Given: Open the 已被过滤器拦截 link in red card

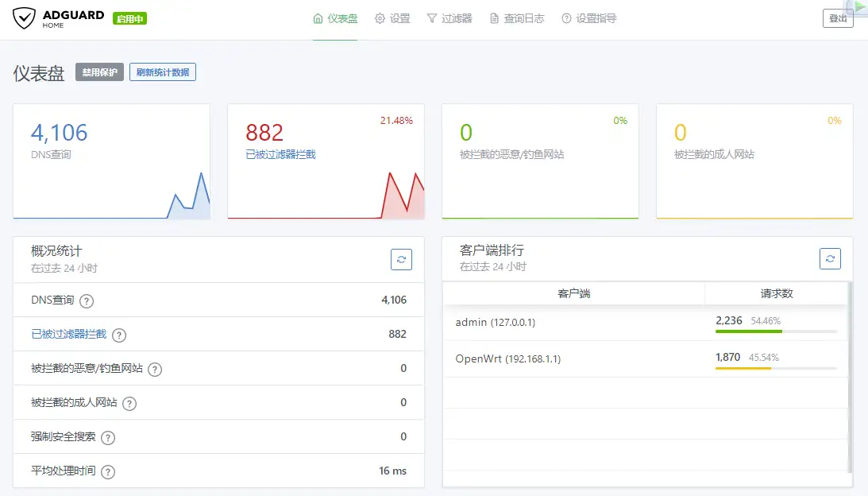Looking at the screenshot, I should (280, 155).
